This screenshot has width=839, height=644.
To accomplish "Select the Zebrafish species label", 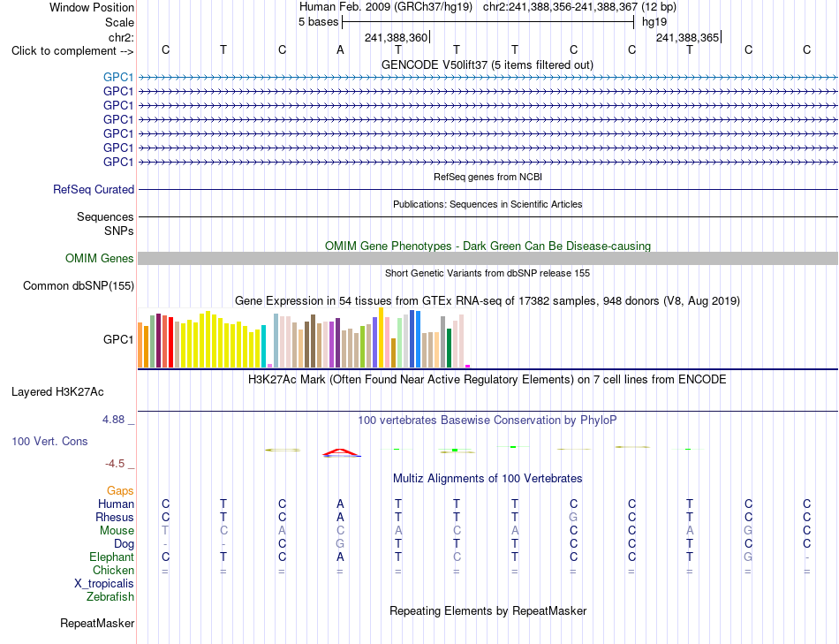I will click(110, 597).
